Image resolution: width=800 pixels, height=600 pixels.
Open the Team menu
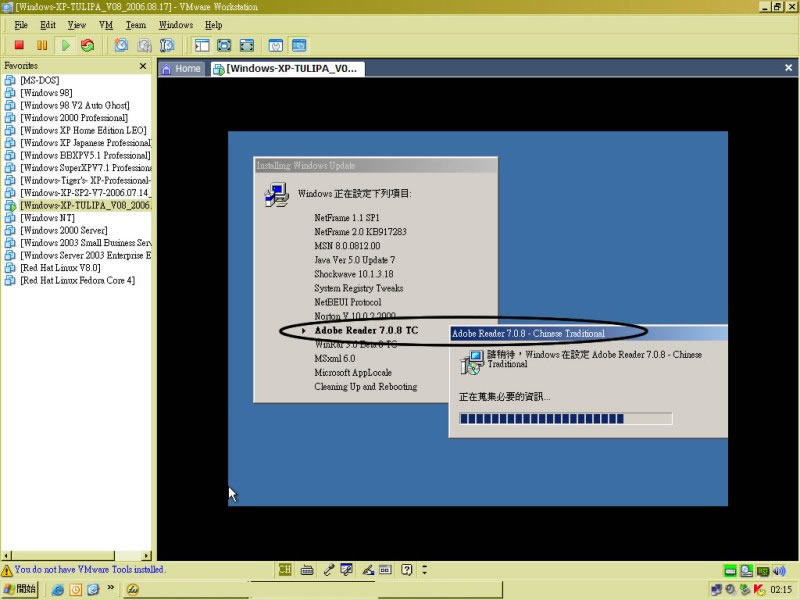coord(136,25)
